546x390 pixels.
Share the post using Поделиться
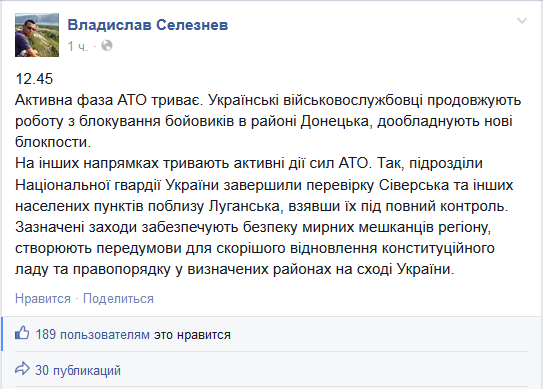pyautogui.click(x=118, y=299)
